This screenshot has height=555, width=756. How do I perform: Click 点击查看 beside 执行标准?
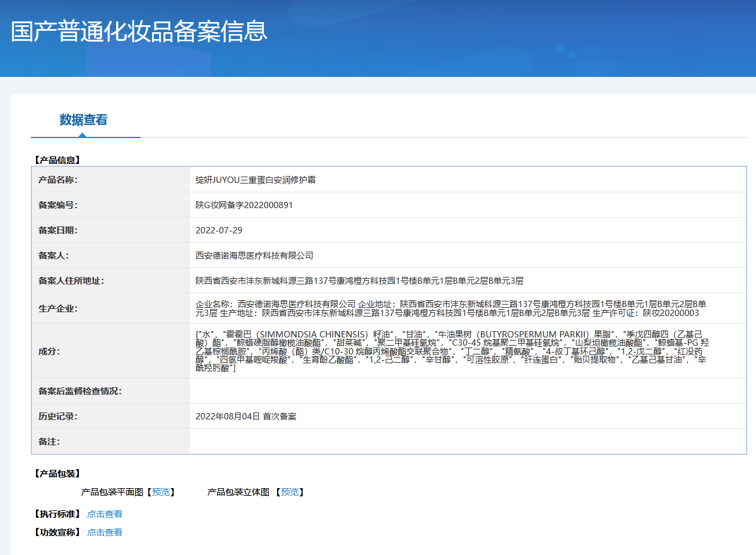pyautogui.click(x=105, y=514)
